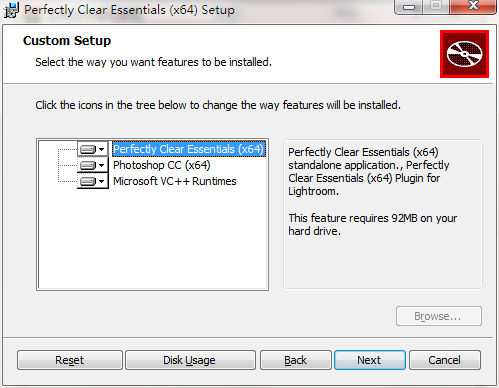Open dropdown arrow beside Microsoft VC++ Runtimes
The height and width of the screenshot is (388, 499).
102,181
